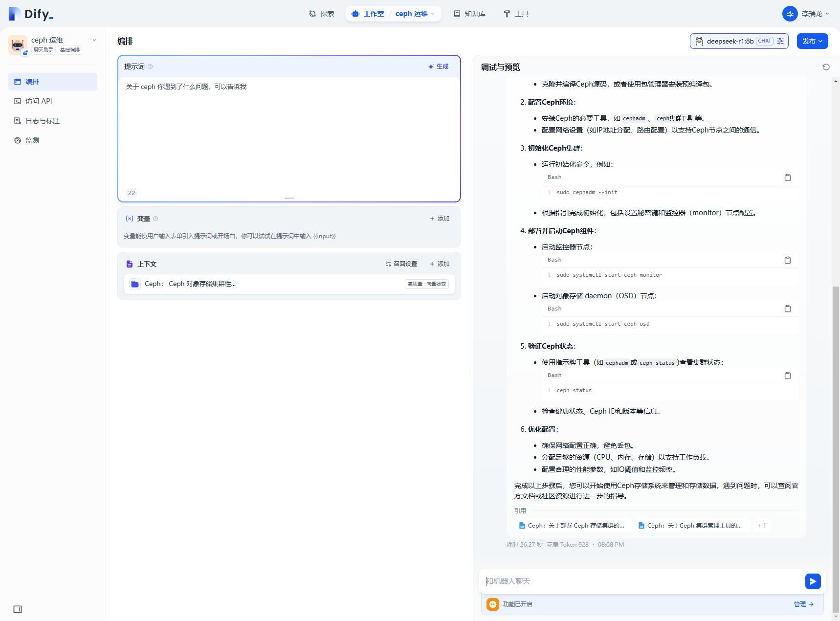Click the model parameter settings sliders icon
This screenshot has width=840, height=621.
pos(780,41)
